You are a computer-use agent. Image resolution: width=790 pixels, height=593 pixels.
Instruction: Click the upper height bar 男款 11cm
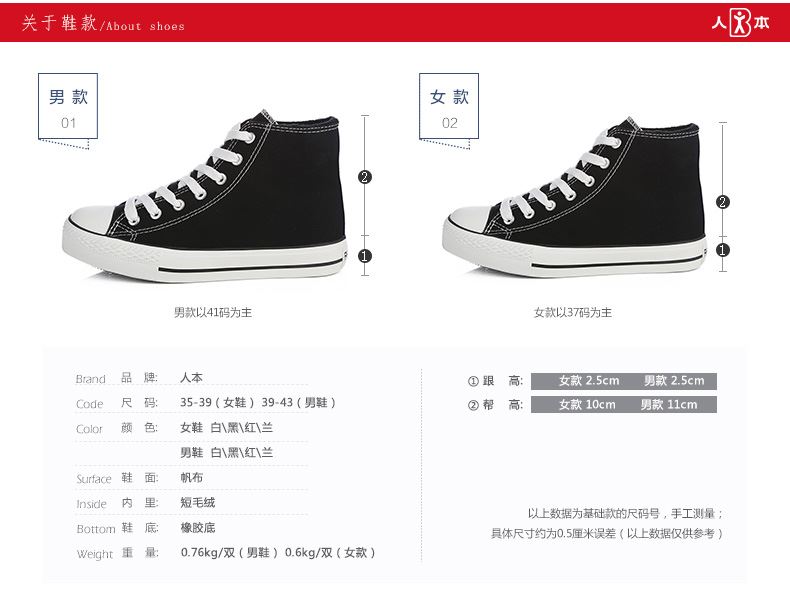click(669, 405)
